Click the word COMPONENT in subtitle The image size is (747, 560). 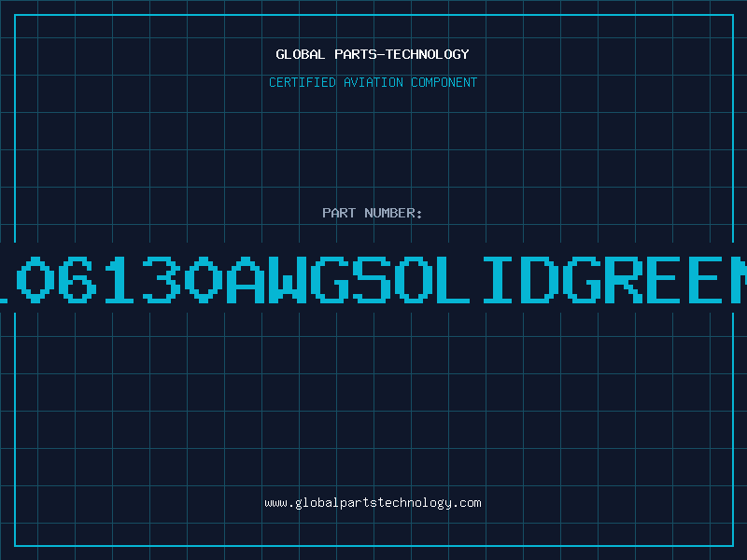[x=444, y=82]
